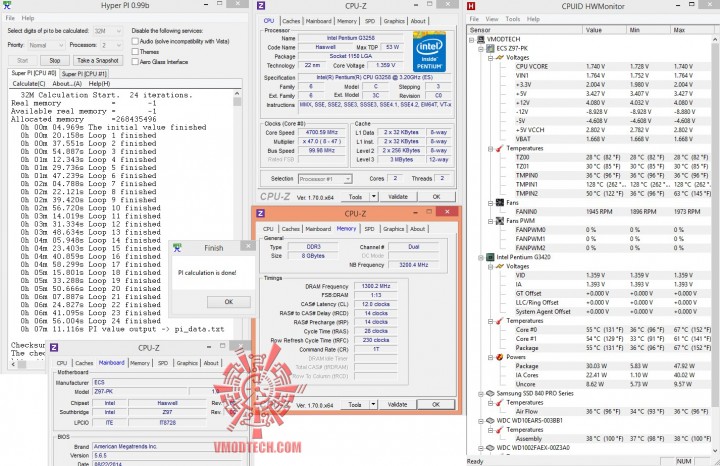The height and width of the screenshot is (466, 720).
Task: Click the CPU-Z Memory window title icon
Action: (260, 213)
